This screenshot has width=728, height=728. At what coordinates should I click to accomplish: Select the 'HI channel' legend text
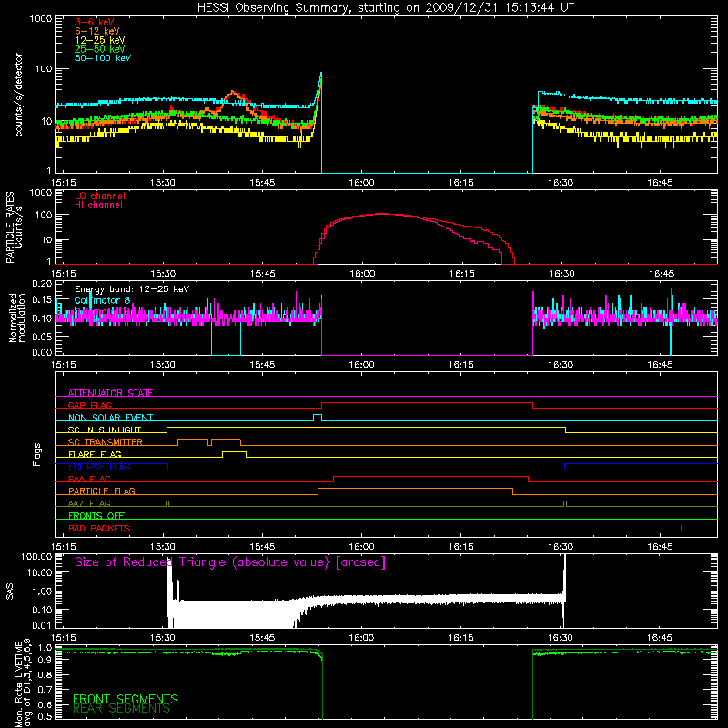[99, 206]
